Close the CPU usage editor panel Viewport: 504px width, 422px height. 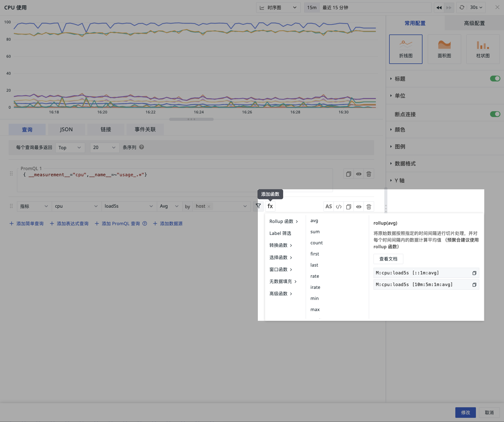[497, 8]
